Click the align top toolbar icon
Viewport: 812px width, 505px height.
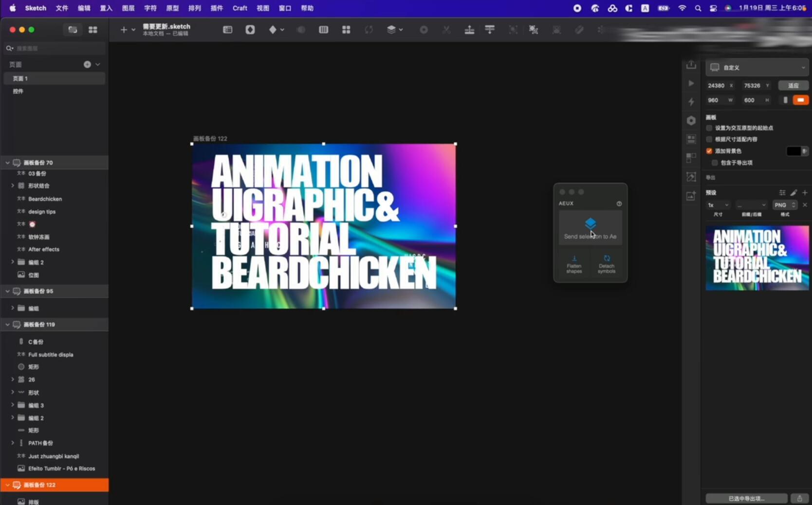pos(490,30)
